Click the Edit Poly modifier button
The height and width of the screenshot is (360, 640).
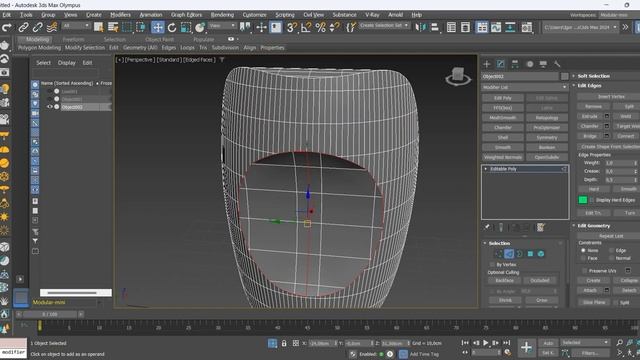pyautogui.click(x=503, y=98)
